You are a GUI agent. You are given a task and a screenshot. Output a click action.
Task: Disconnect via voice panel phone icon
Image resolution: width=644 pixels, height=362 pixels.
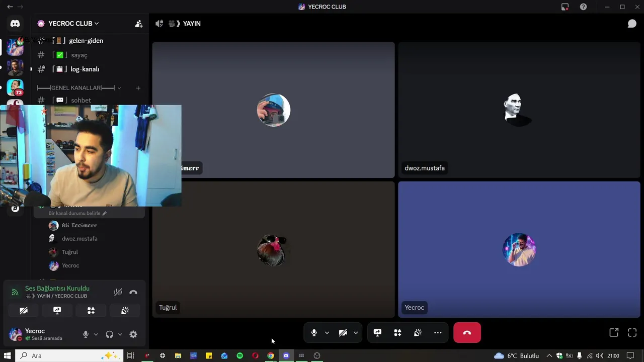pyautogui.click(x=133, y=292)
